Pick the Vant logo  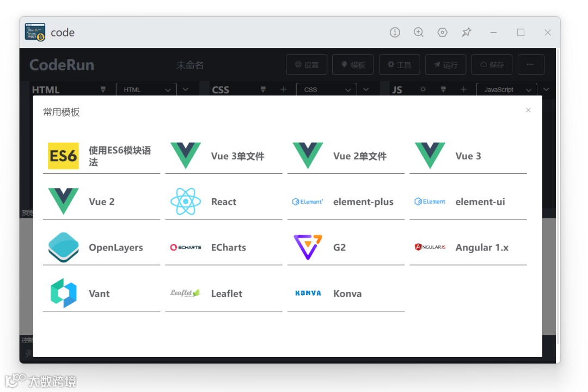coord(63,293)
